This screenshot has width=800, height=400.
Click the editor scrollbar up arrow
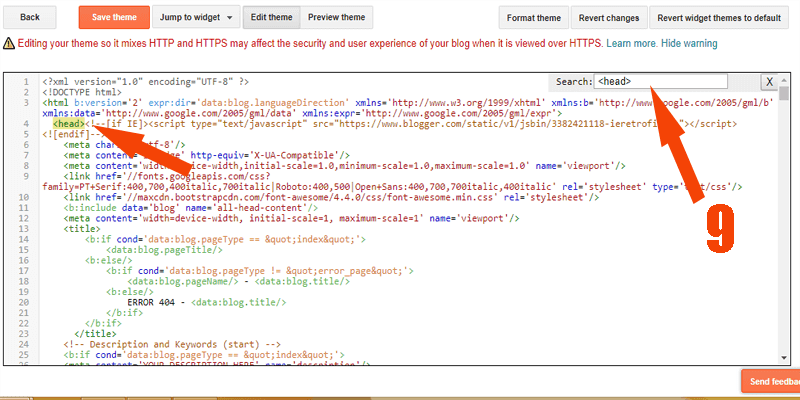point(784,81)
